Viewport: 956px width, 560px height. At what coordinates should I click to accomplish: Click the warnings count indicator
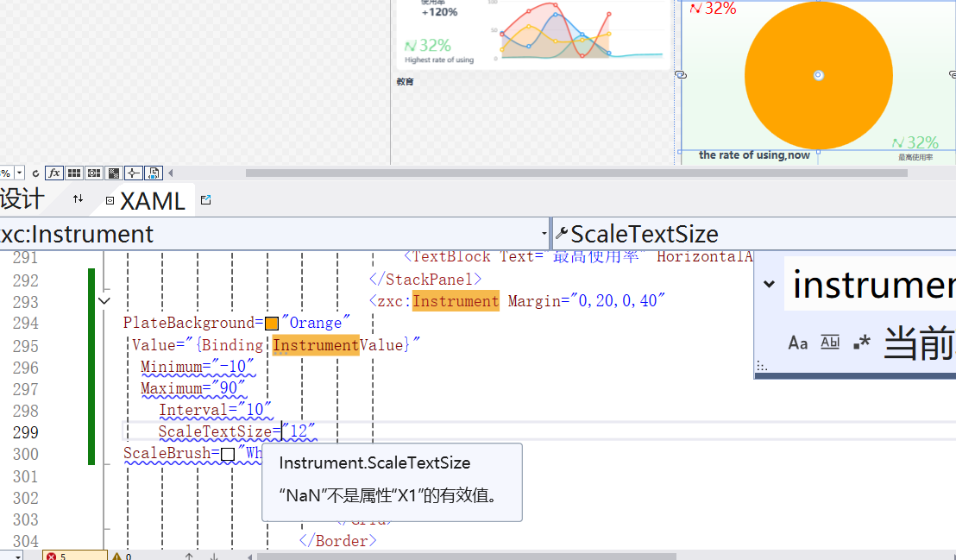[x=122, y=556]
